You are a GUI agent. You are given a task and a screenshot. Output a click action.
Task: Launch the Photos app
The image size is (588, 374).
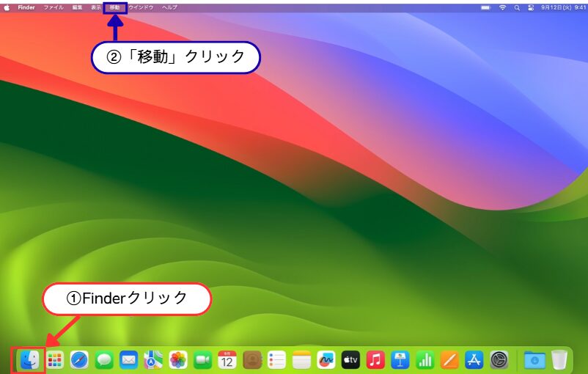(178, 359)
